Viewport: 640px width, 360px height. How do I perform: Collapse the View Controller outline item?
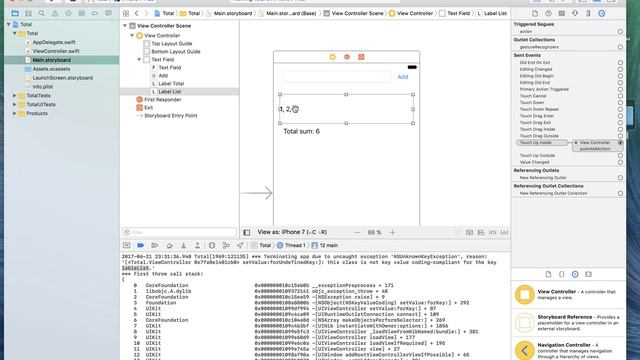click(132, 36)
